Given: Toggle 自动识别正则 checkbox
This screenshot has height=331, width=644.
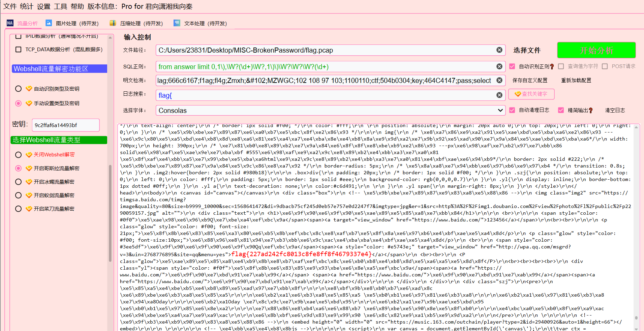Looking at the screenshot, I should [512, 66].
